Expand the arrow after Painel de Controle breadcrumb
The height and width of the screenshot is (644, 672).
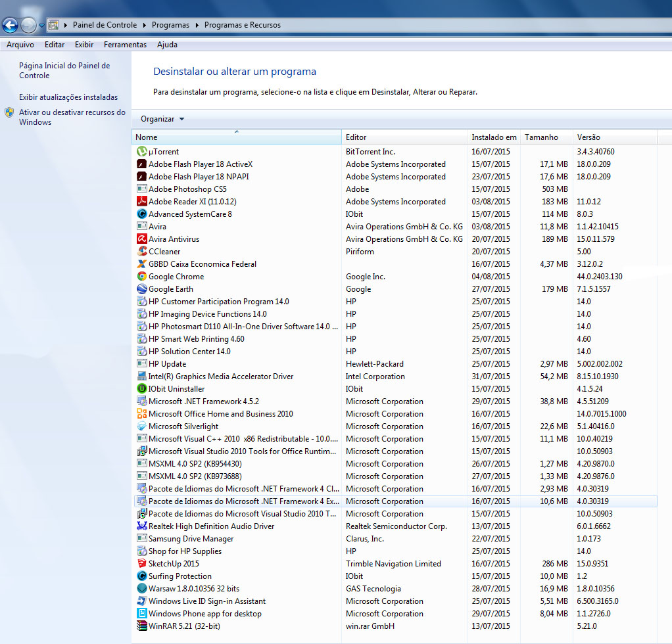(x=144, y=25)
